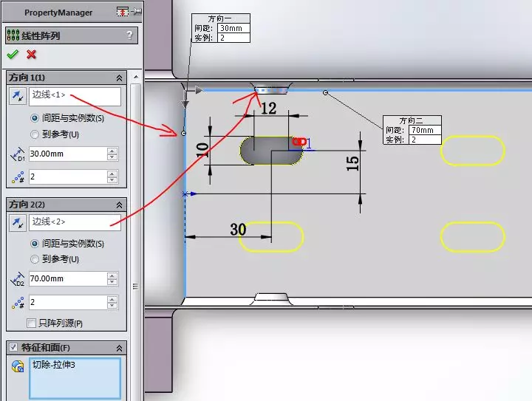Click the 12 dimension in the sketch
The width and height of the screenshot is (532, 401).
click(x=268, y=109)
